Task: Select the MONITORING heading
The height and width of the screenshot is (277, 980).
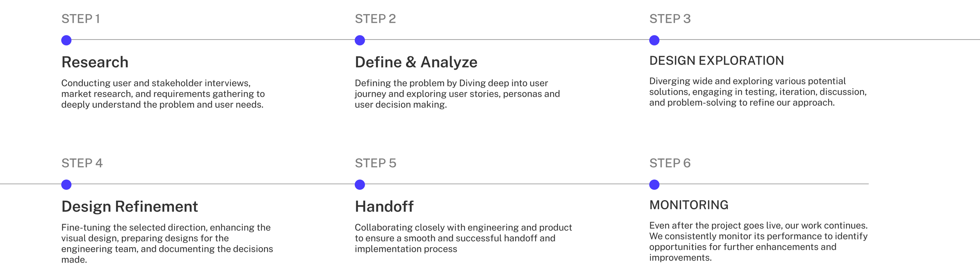Action: pos(689,205)
